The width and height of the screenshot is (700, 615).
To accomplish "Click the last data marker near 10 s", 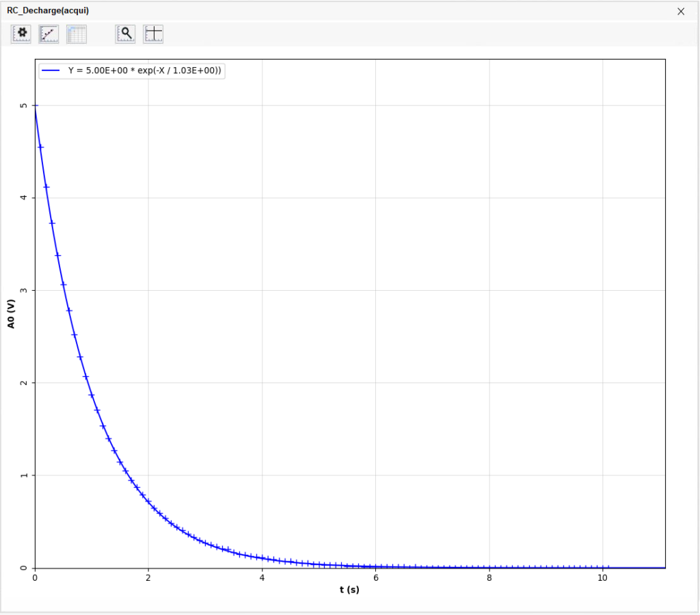I will (607, 567).
